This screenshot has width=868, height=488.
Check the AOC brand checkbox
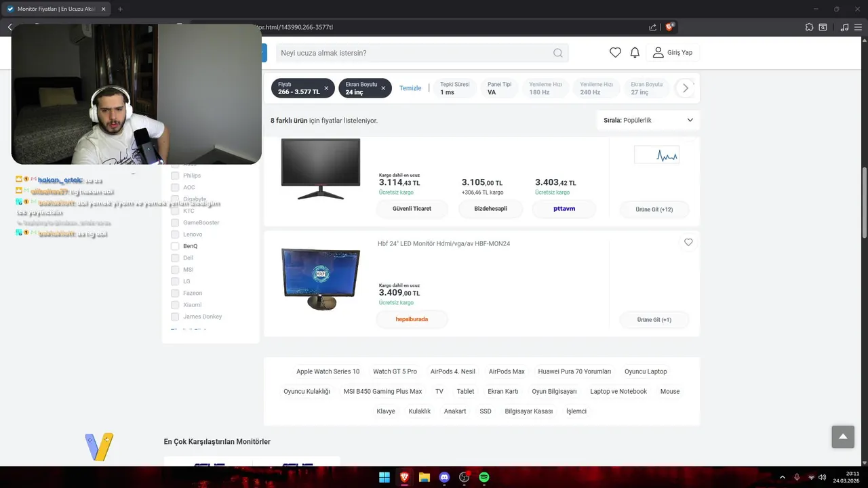[x=175, y=187]
